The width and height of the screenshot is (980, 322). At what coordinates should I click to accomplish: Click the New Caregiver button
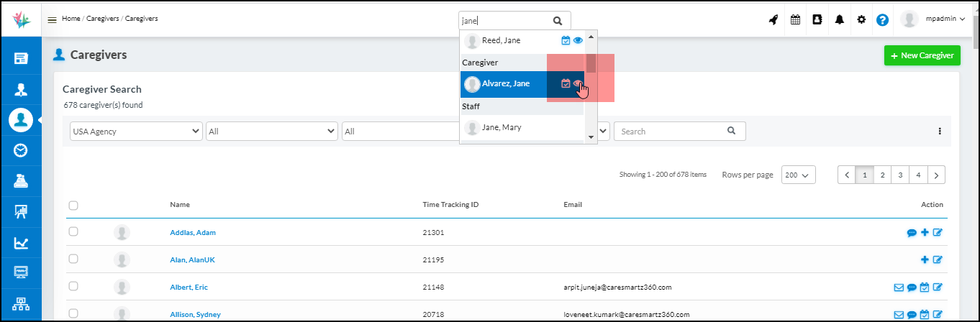coord(922,55)
